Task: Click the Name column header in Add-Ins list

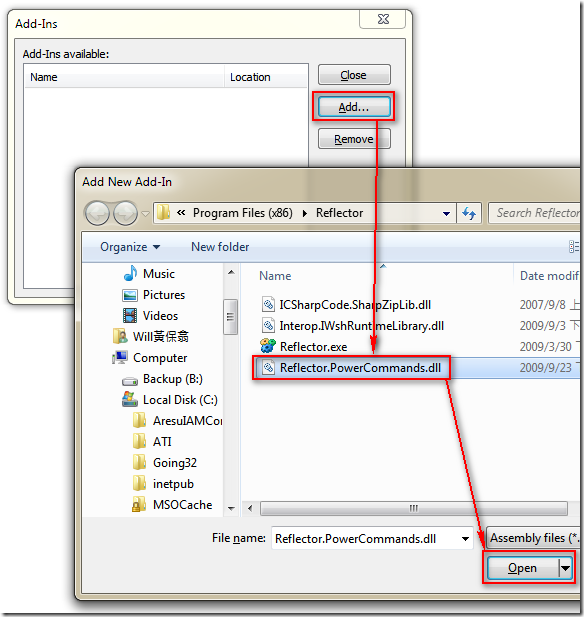Action: (124, 77)
